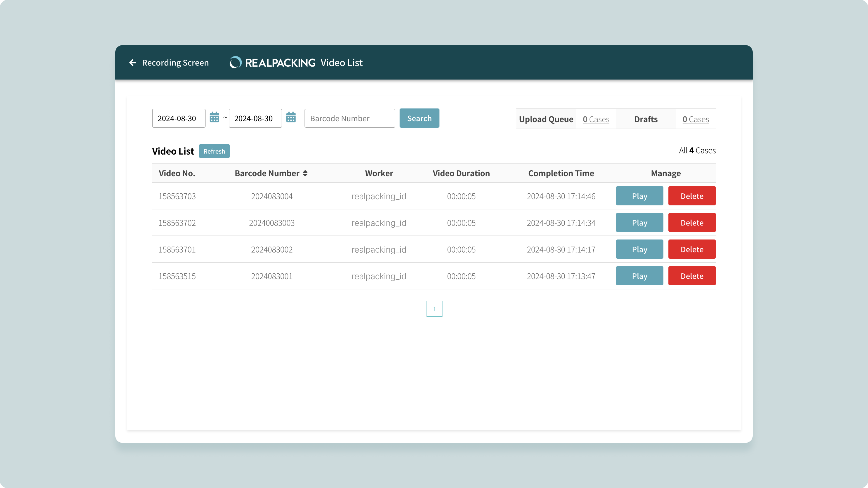Open the start date calendar icon
This screenshot has width=868, height=488.
tap(214, 117)
